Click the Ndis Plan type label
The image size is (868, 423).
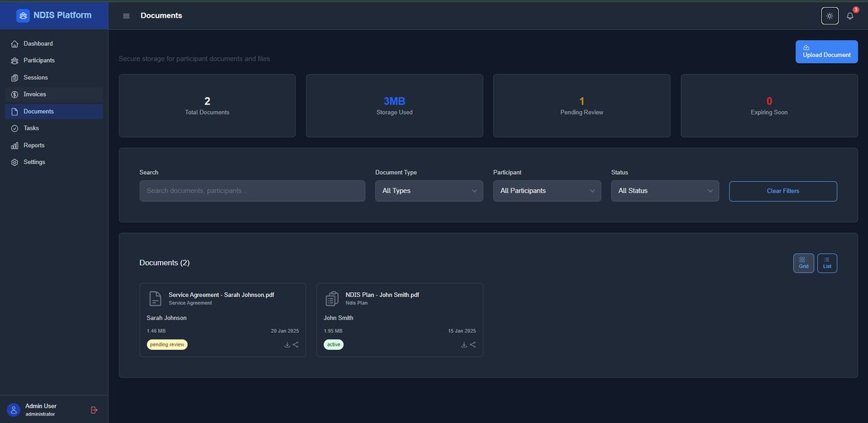[x=357, y=303]
